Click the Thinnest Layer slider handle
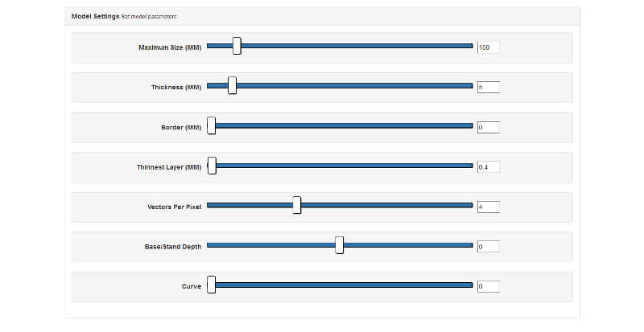 [x=212, y=166]
